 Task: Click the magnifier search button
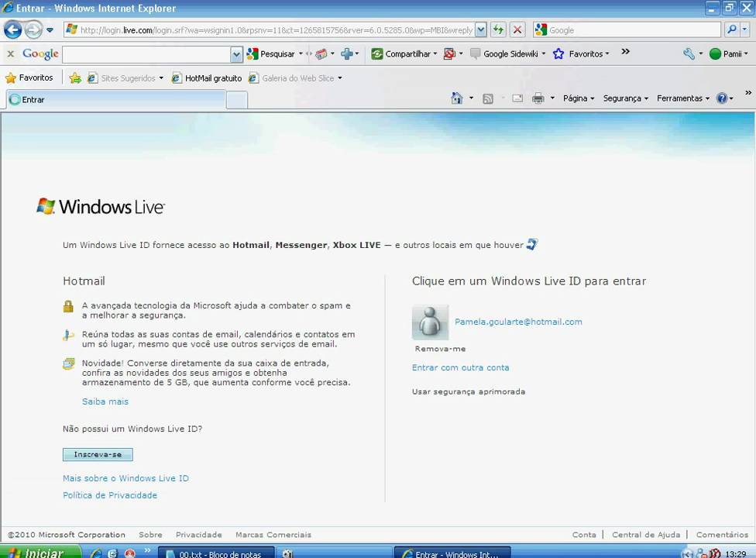click(732, 30)
